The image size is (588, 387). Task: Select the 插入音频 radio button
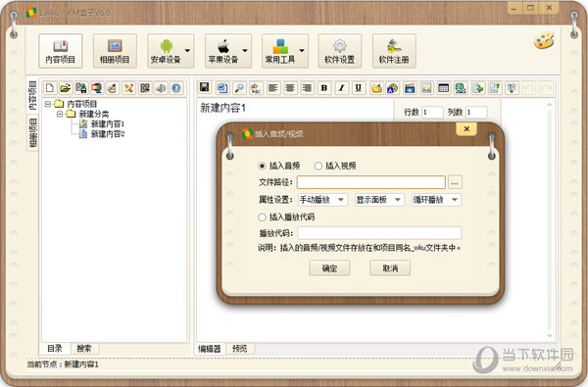click(x=262, y=166)
